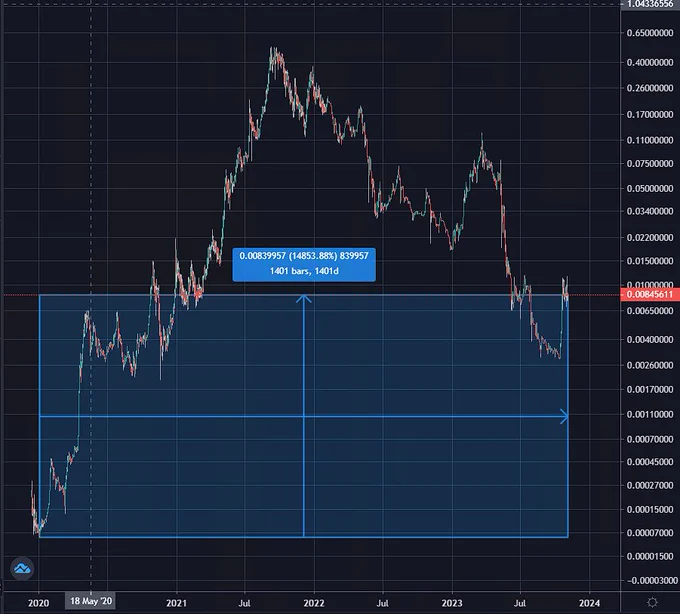Click the 0.00650000 price axis label
Image resolution: width=680 pixels, height=614 pixels.
click(x=650, y=311)
